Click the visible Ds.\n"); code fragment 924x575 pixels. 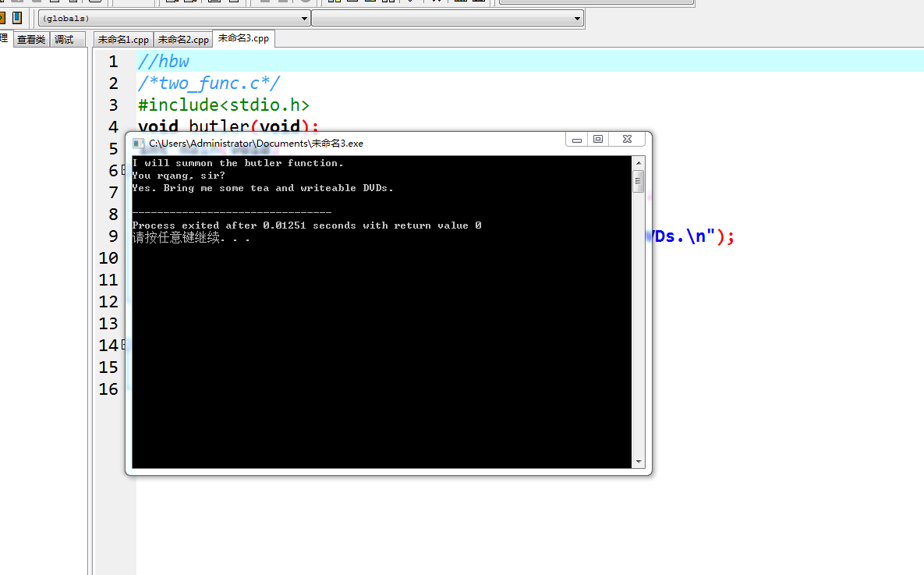[694, 236]
